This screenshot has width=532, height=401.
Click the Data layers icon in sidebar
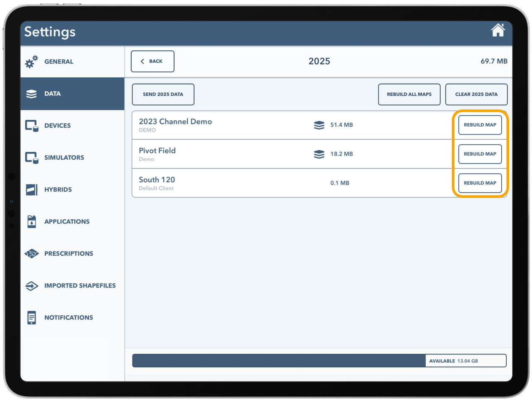(31, 94)
